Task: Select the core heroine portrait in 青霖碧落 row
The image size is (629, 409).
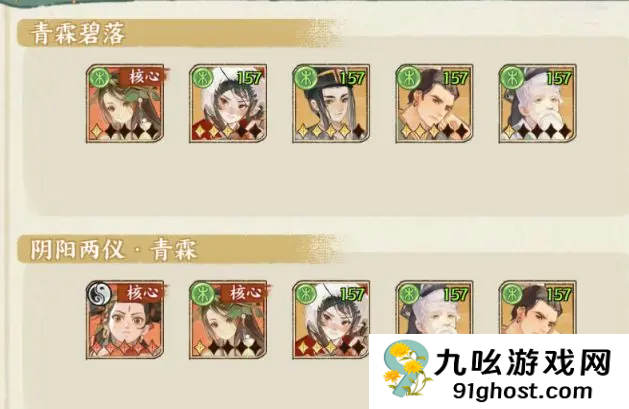Action: pyautogui.click(x=125, y=103)
